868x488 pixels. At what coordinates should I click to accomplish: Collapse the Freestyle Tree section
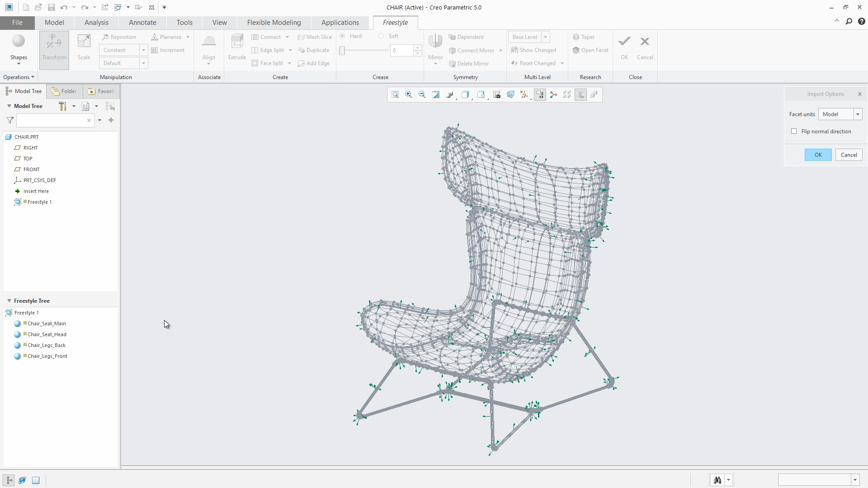click(9, 301)
